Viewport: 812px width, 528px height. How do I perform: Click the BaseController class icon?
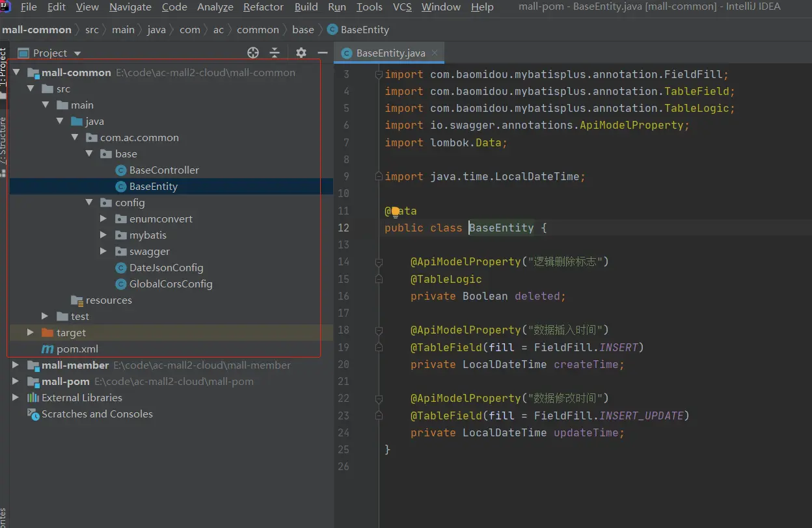(120, 170)
